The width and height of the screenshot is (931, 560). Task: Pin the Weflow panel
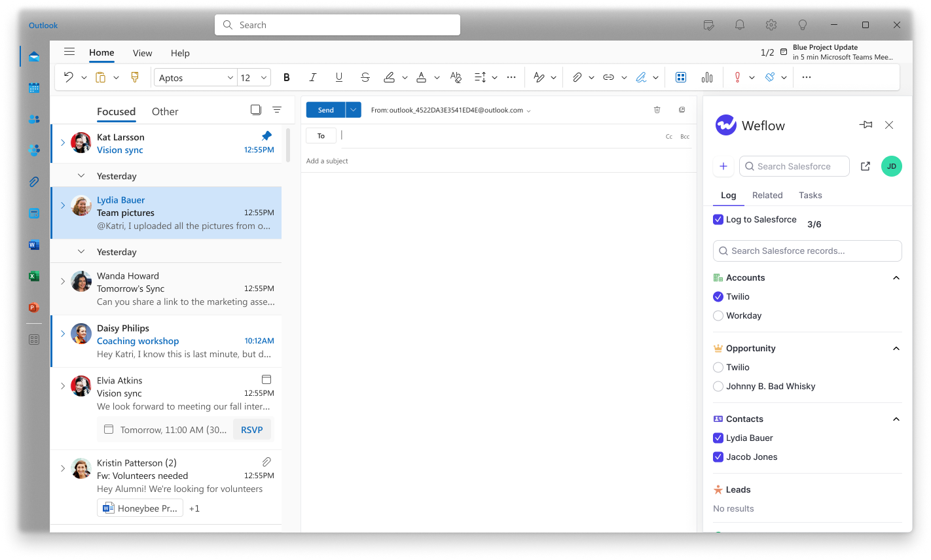point(866,125)
